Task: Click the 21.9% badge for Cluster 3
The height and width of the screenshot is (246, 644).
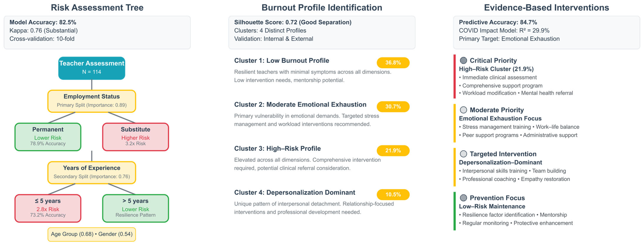Action: point(393,151)
